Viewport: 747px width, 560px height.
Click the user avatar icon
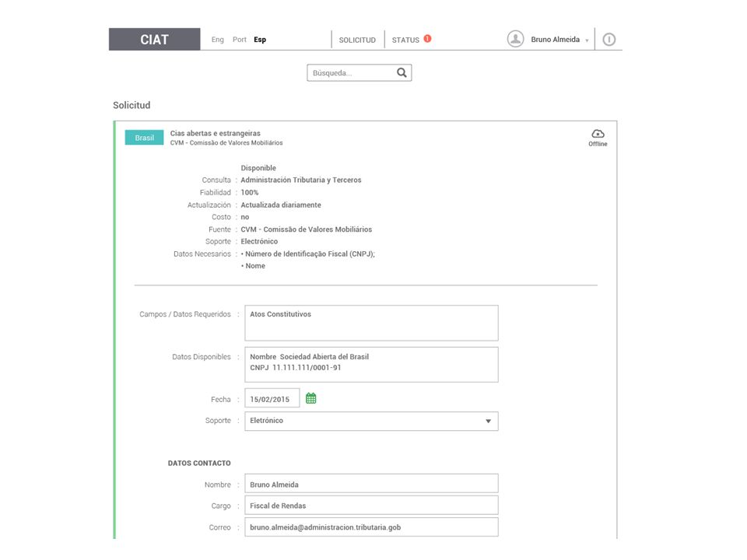point(515,39)
